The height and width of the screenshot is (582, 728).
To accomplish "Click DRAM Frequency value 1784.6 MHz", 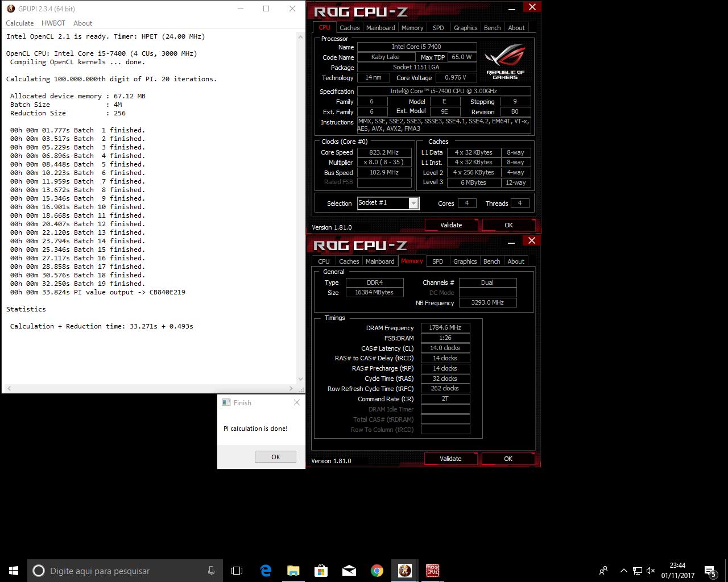I will (x=445, y=327).
